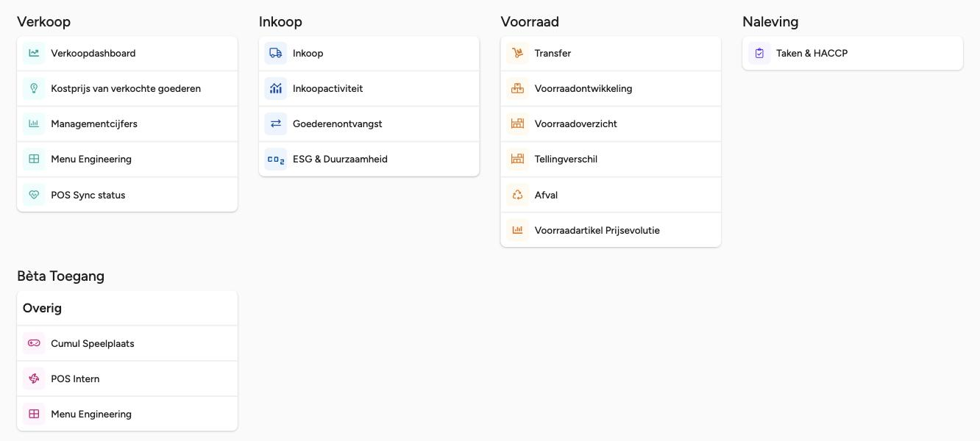
Task: Click the lightbulb icon beside Kostprijs van verkochte goederen
Action: 34,88
